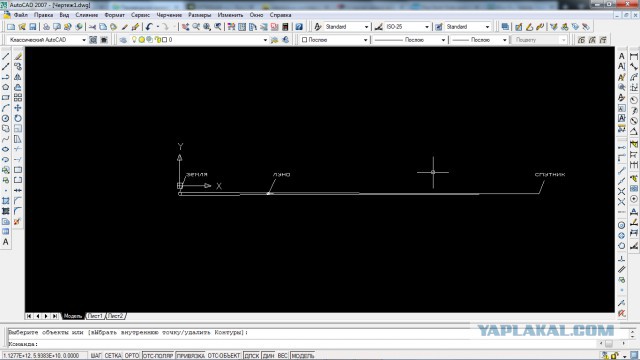
Task: Open the QuickCalc calculator icon
Action: point(285,27)
